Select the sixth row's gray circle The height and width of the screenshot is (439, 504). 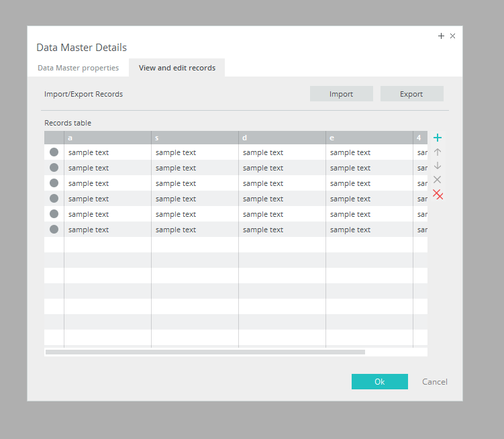click(54, 230)
